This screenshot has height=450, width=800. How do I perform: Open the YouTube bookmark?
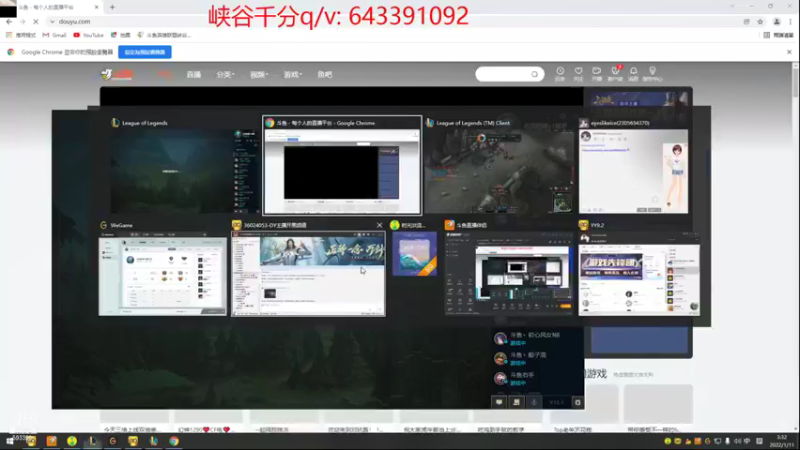coord(88,35)
